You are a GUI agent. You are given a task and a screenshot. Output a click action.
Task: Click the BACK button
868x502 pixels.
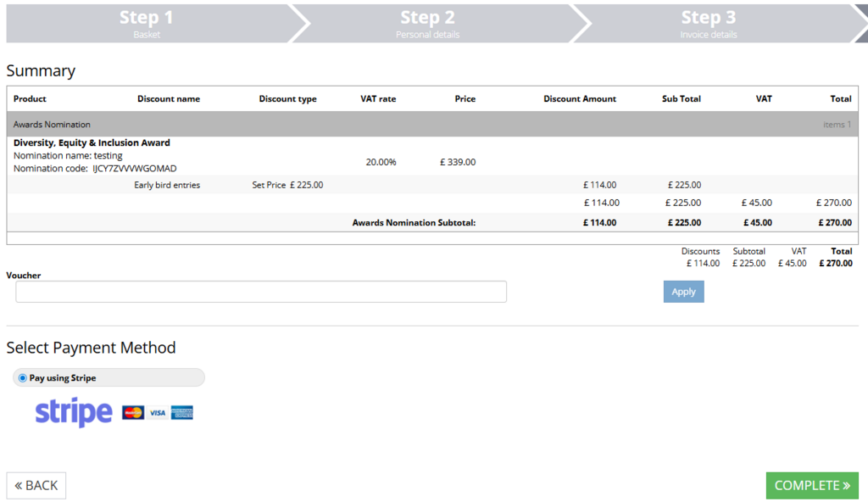(36, 485)
